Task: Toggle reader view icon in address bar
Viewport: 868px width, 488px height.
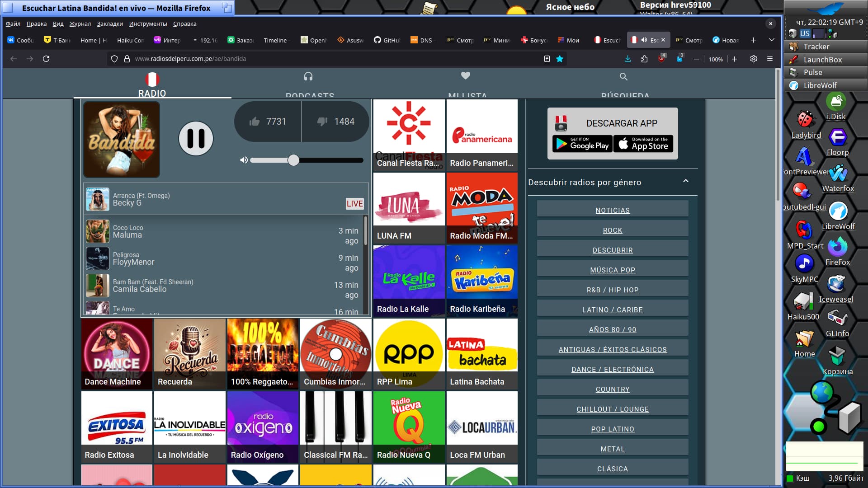Action: pos(547,59)
